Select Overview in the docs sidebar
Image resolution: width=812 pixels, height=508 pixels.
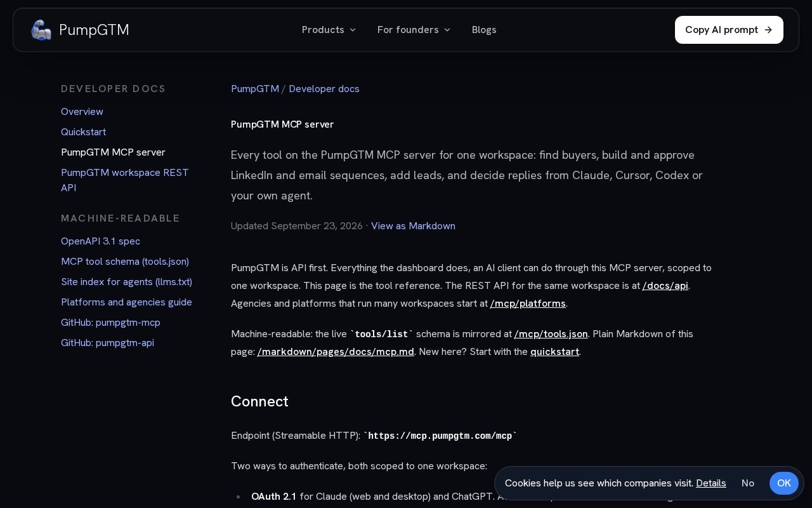[x=82, y=112]
